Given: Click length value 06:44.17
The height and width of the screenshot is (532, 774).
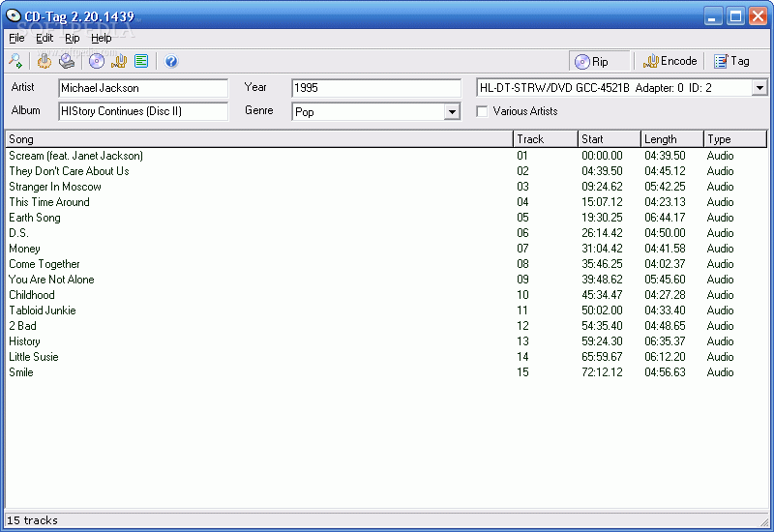Looking at the screenshot, I should click(x=665, y=218).
